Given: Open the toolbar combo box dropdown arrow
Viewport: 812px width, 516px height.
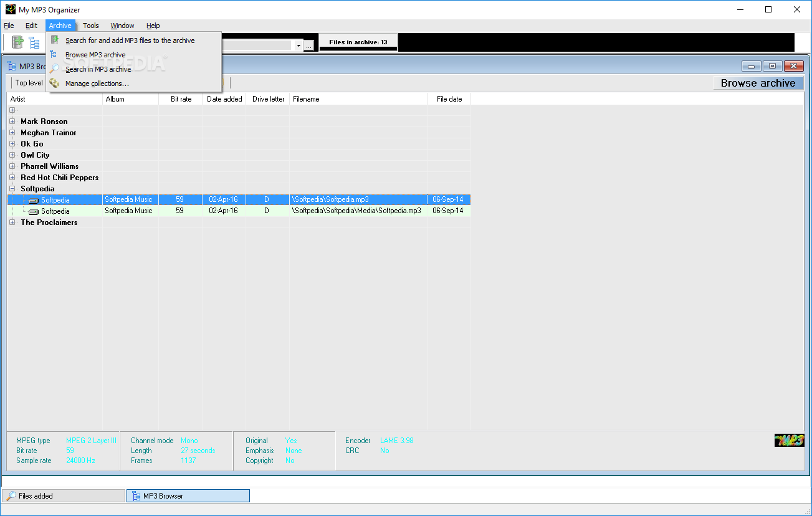Looking at the screenshot, I should tap(299, 45).
